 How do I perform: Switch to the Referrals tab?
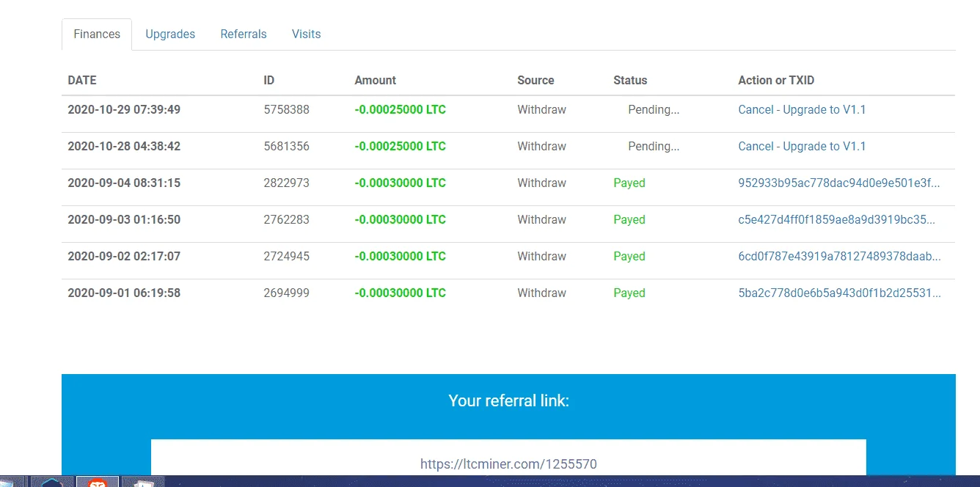pos(244,34)
